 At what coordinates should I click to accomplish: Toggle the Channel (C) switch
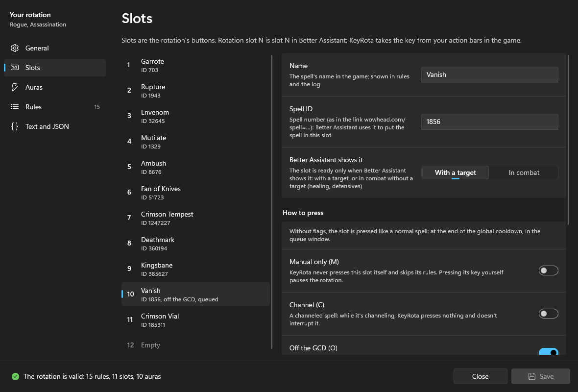(548, 314)
